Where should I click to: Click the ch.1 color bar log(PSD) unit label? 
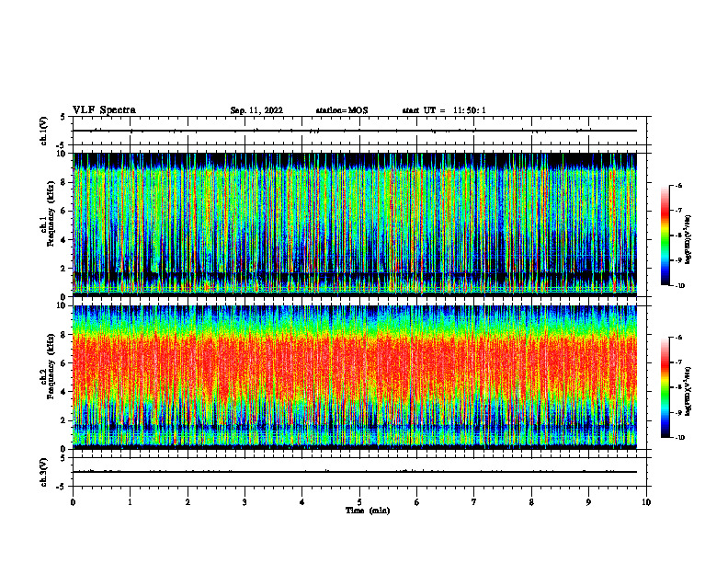(x=688, y=239)
